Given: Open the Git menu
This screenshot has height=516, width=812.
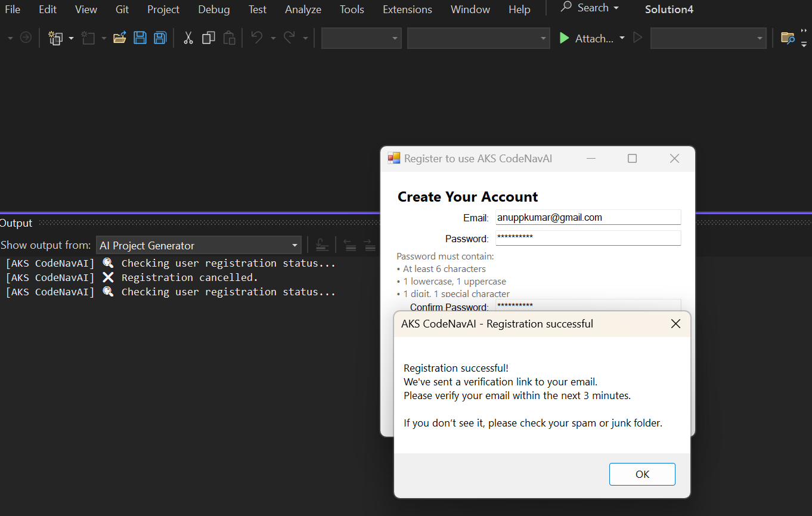Looking at the screenshot, I should pos(122,10).
